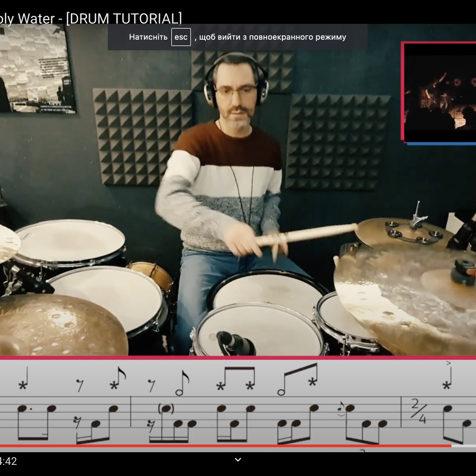Image resolution: width=476 pixels, height=476 pixels.
Task: Click the 2/4 time signature in notation
Action: point(418,412)
